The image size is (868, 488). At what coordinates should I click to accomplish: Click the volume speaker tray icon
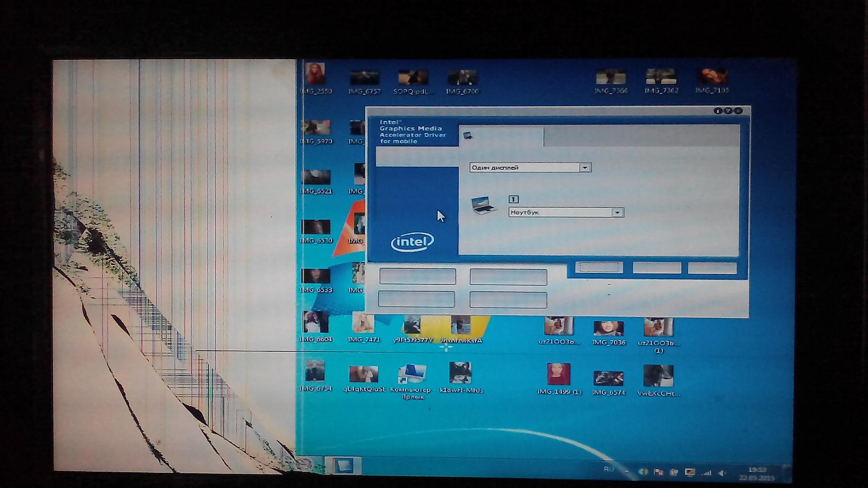722,473
